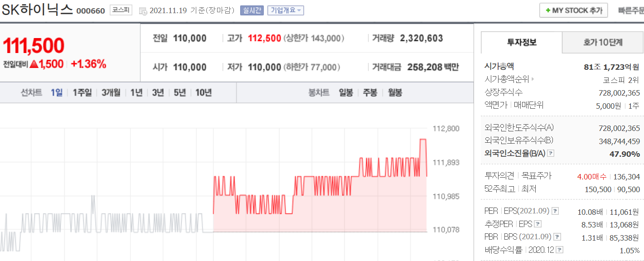This screenshot has height=261, width=644.
Task: Show the 주봉 candlestick chart
Action: tap(370, 93)
